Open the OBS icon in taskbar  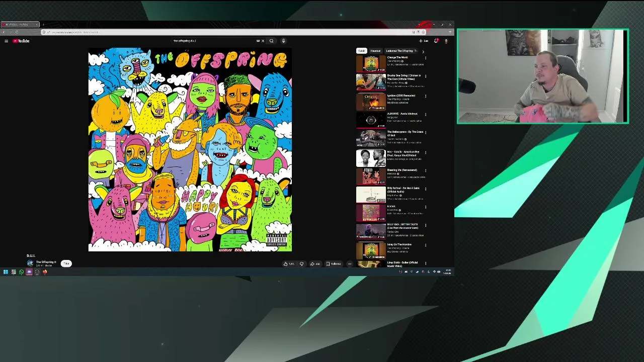(x=37, y=272)
